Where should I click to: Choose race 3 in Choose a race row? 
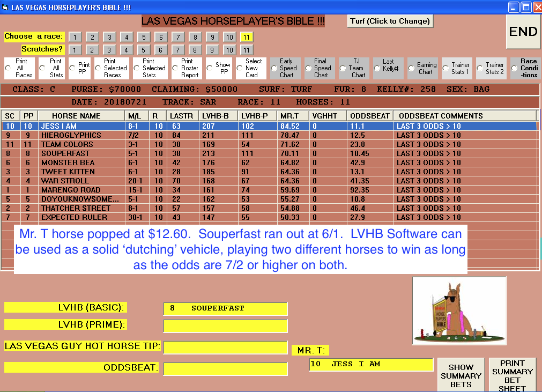point(109,37)
